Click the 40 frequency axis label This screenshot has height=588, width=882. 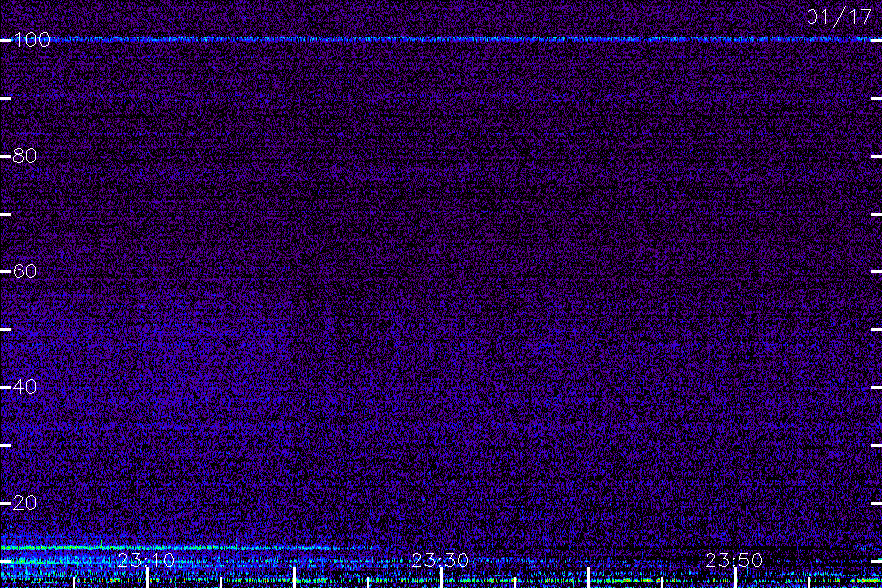pyautogui.click(x=24, y=387)
